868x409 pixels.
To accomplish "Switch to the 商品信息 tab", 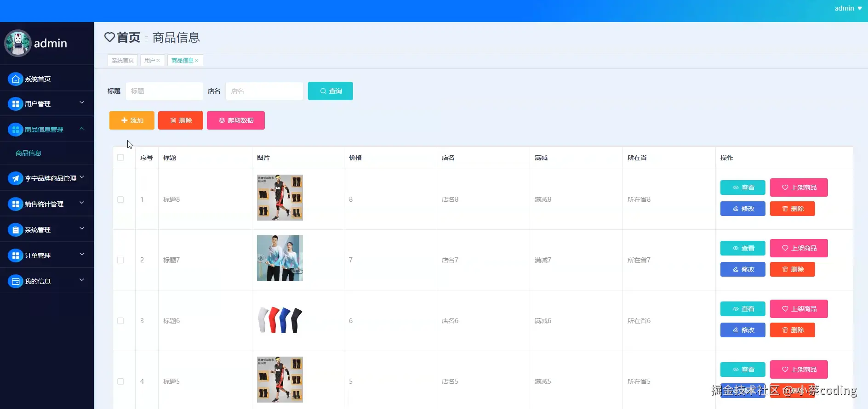I will tap(185, 61).
